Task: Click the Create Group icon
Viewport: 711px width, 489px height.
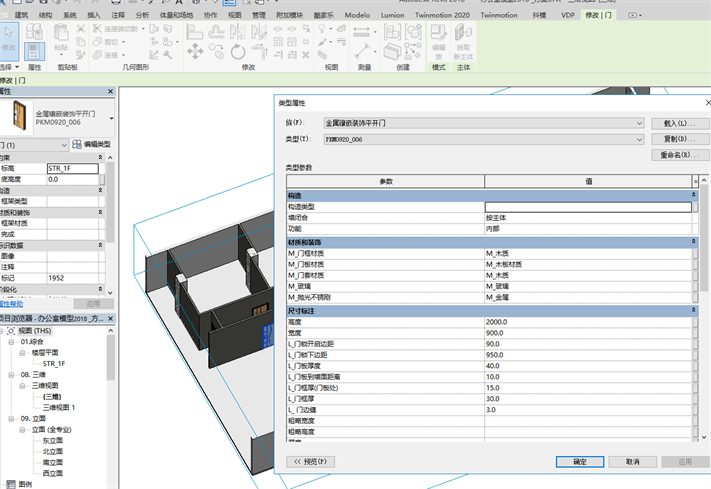Action: [413, 32]
